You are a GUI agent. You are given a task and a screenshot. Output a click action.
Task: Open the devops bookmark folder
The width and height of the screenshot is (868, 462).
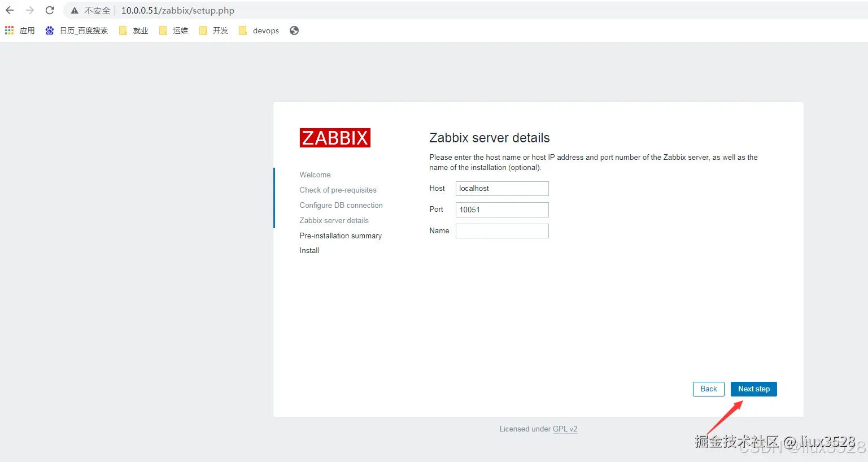tap(259, 30)
